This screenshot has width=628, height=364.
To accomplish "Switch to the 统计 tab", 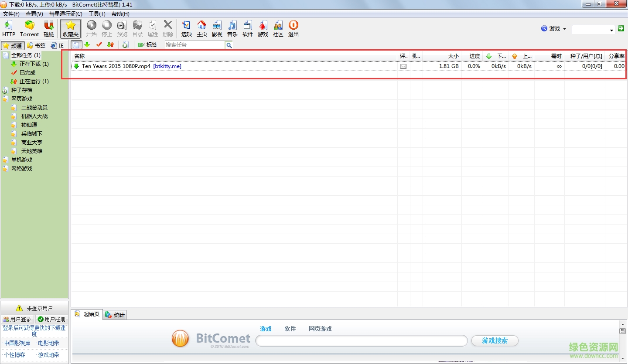I will click(115, 315).
